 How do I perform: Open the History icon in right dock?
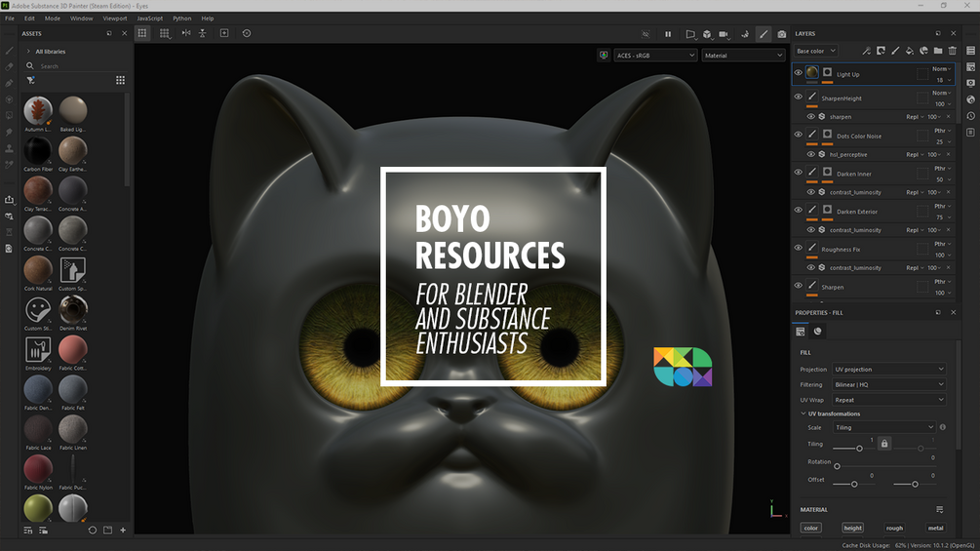970,116
